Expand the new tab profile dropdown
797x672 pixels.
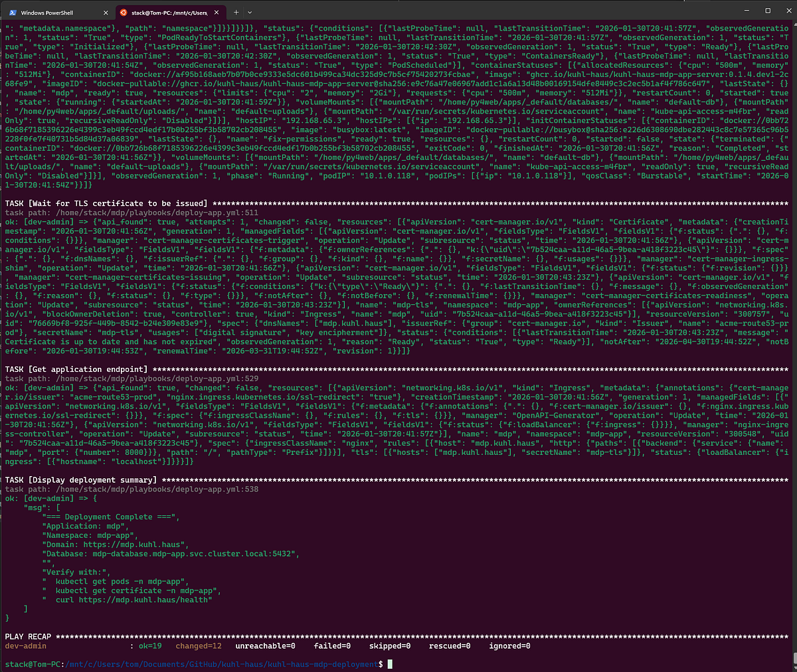pos(250,13)
